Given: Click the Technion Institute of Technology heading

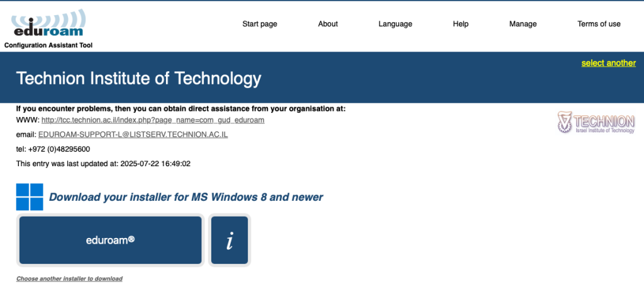Looking at the screenshot, I should [x=138, y=79].
